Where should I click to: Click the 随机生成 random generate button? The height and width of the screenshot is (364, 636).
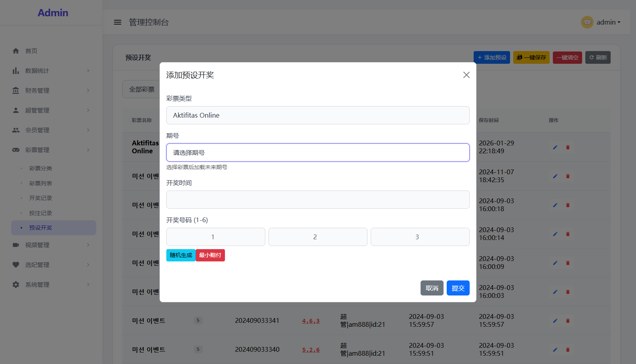[x=181, y=255]
